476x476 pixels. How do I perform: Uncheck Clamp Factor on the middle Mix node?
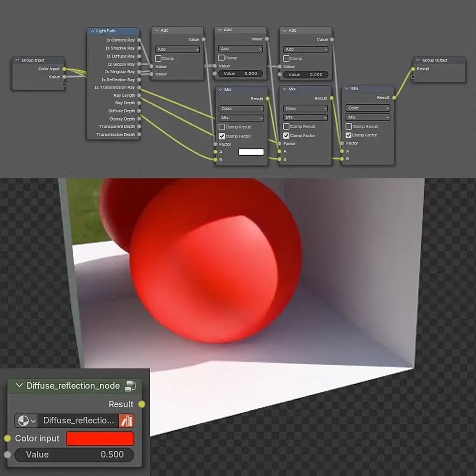coord(286,136)
